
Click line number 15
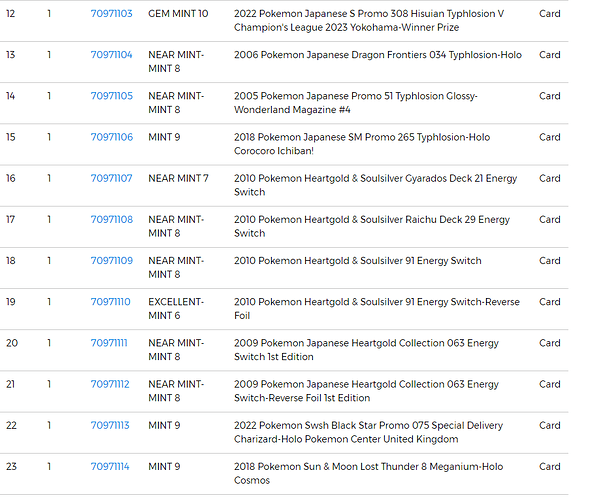pos(11,137)
